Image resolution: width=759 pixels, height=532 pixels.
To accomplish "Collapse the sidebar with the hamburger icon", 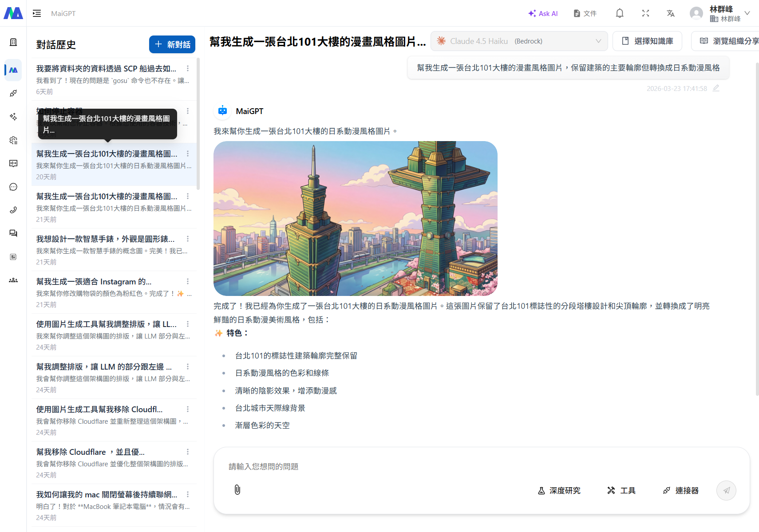I will 37,13.
